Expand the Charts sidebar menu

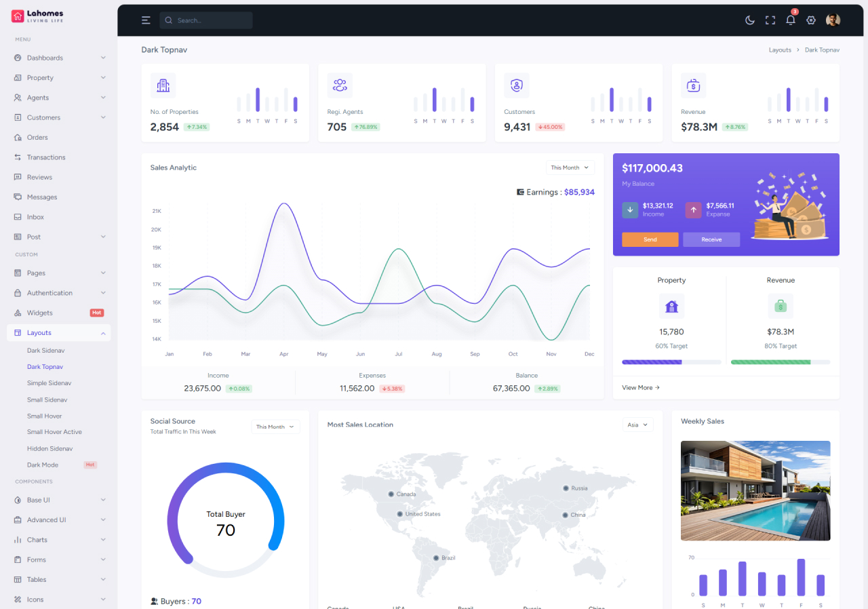58,540
